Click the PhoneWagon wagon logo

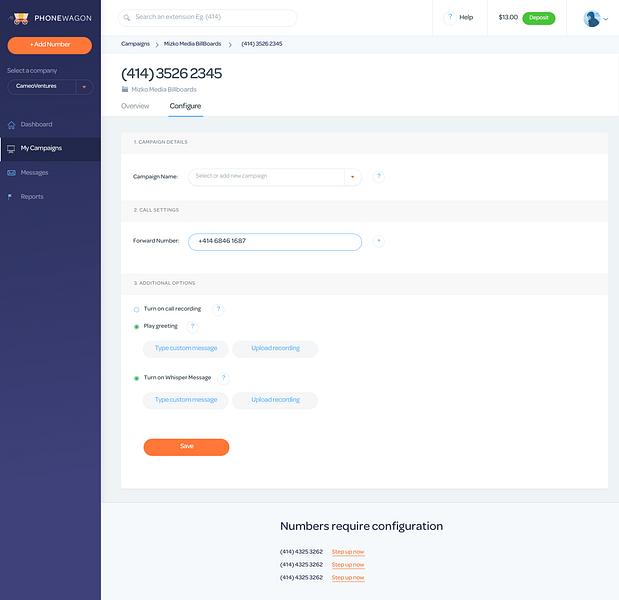click(x=21, y=18)
